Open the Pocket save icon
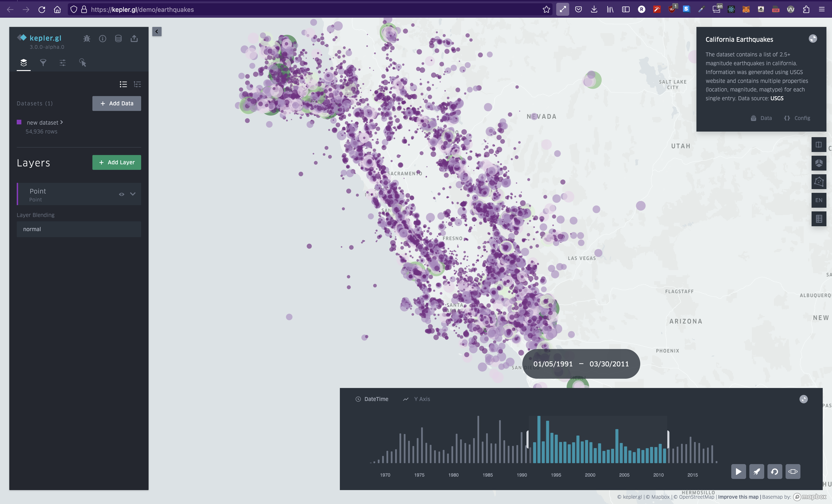 coord(578,10)
